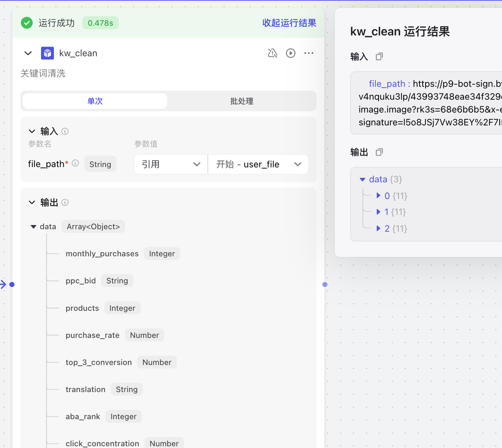Click the Number tag beside purchase_rate
This screenshot has height=448, width=502.
coord(144,335)
